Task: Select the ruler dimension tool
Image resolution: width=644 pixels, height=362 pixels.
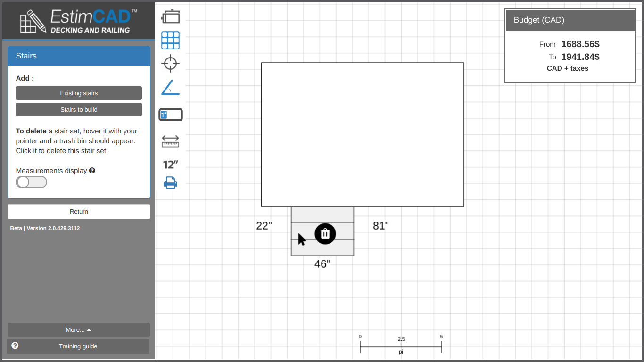Action: [x=171, y=141]
